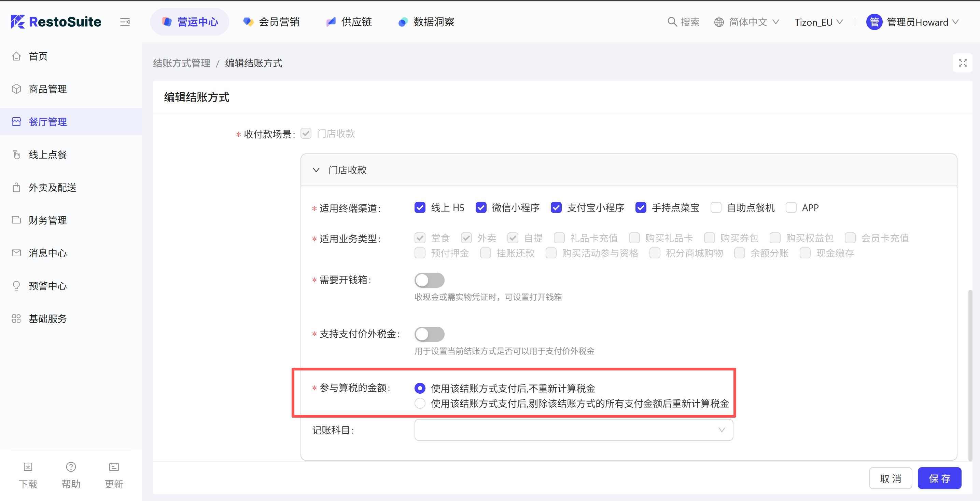The width and height of the screenshot is (980, 501).
Task: Click the 保存 button
Action: click(x=939, y=478)
